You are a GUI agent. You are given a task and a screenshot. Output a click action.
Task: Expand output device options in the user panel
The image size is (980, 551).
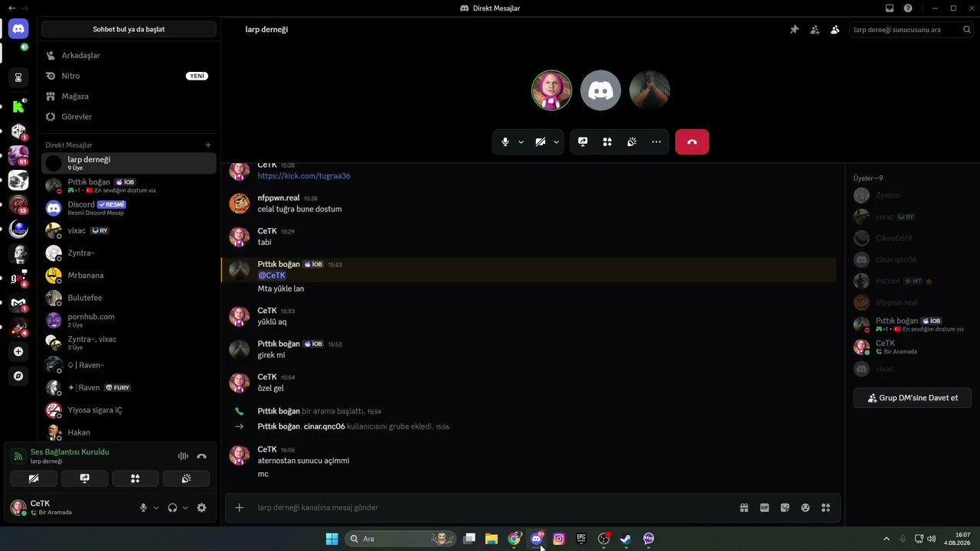pyautogui.click(x=185, y=507)
